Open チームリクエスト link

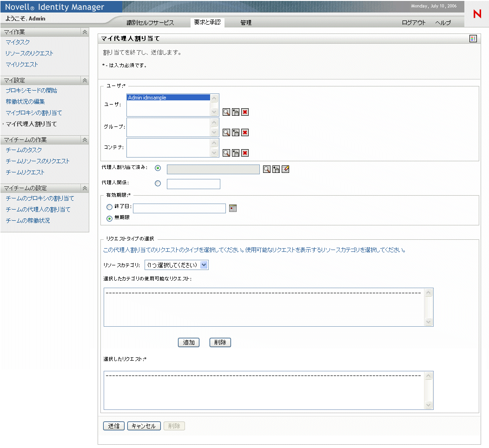click(25, 172)
